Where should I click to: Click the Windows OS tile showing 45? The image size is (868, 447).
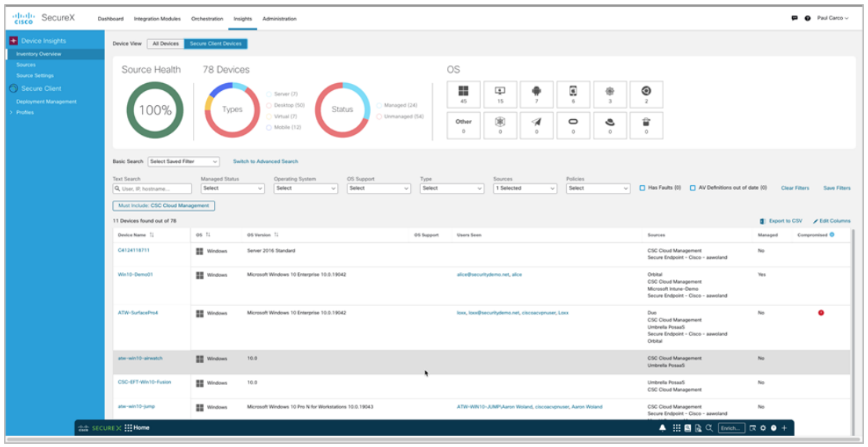(x=463, y=95)
